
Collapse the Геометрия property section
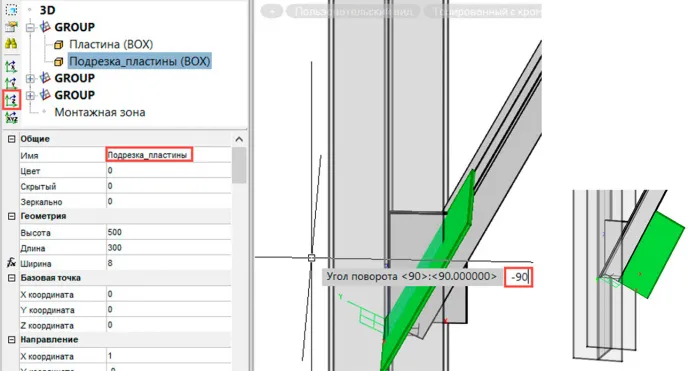pos(12,216)
